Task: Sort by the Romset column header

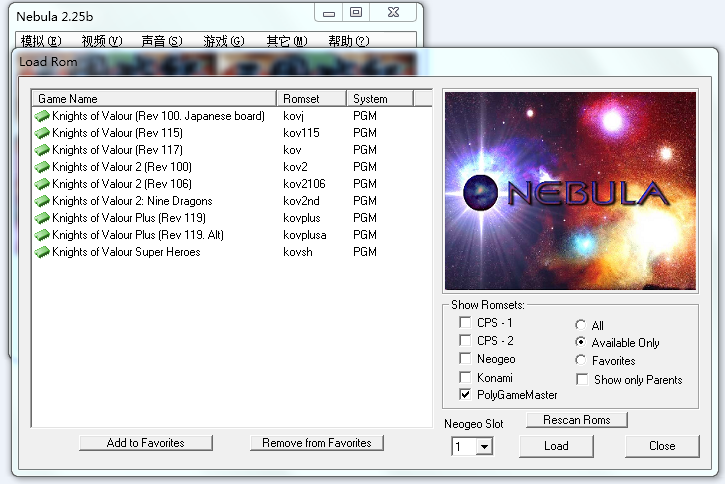Action: pyautogui.click(x=312, y=98)
